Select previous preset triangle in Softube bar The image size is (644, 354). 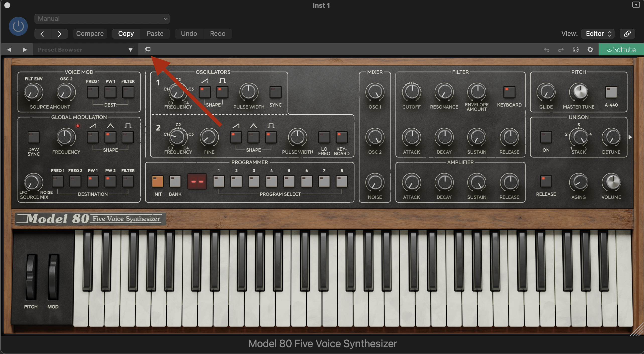point(9,50)
